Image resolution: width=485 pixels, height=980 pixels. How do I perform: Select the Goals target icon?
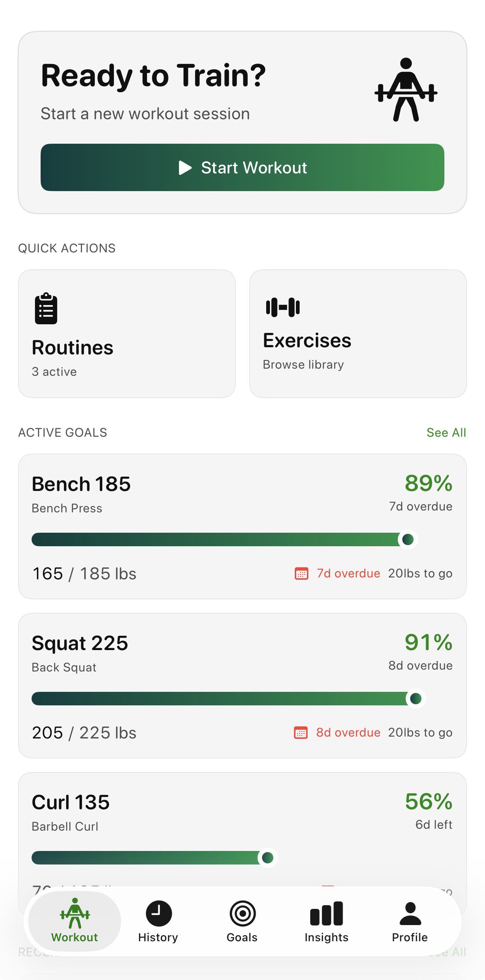[x=242, y=914]
